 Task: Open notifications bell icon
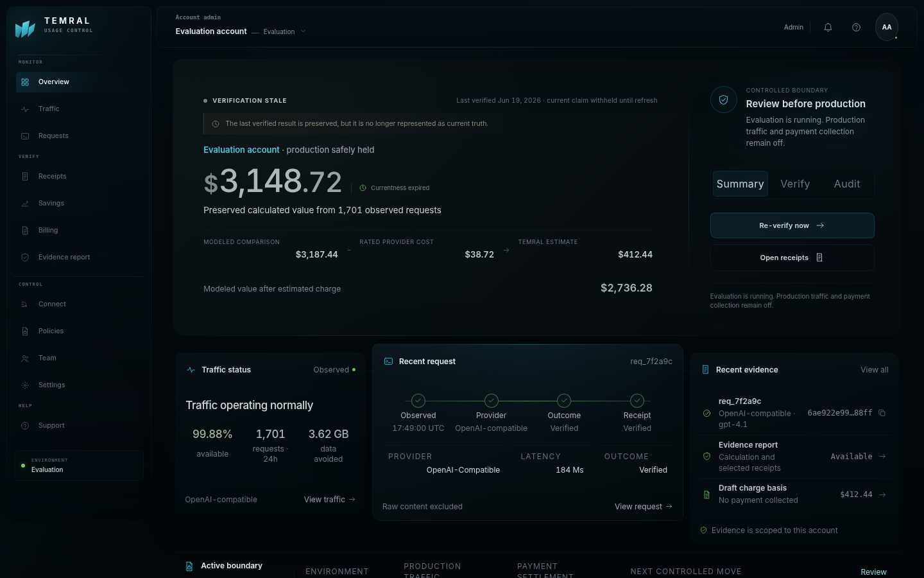828,27
